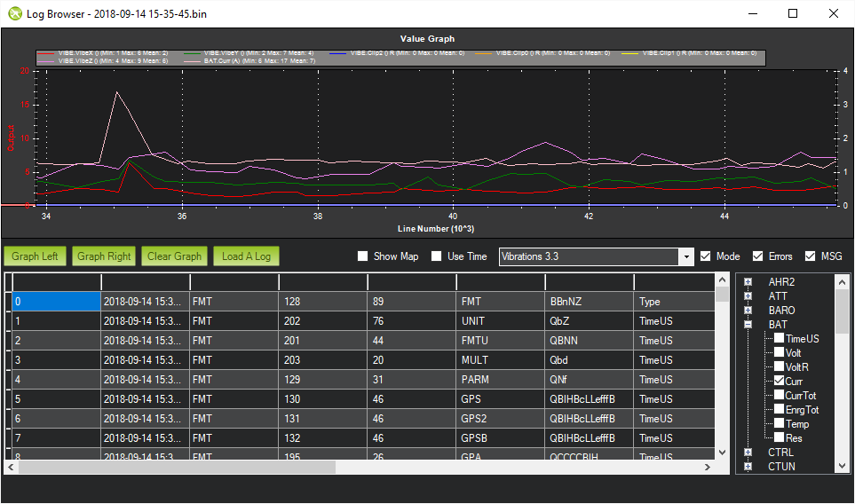Expand the BARO tree node
Screen dimensions: 855x504
(748, 310)
